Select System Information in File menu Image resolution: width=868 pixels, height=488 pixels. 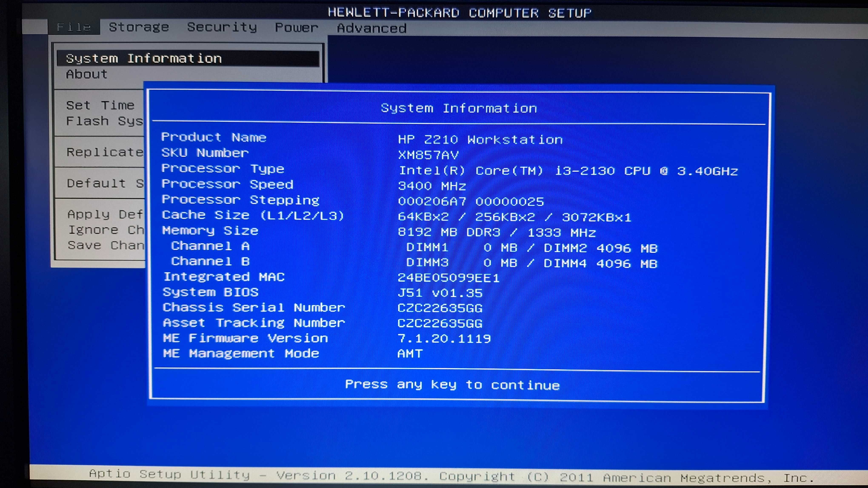coord(188,59)
